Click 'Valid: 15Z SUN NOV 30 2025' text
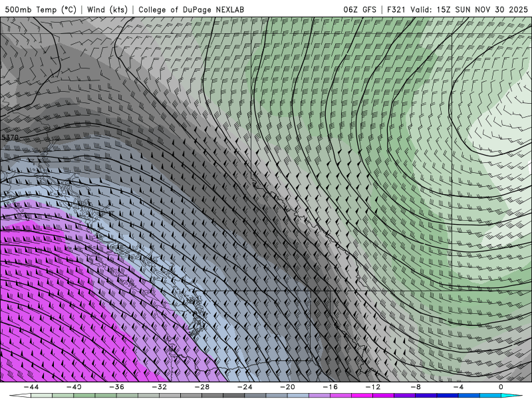 [x=469, y=9]
